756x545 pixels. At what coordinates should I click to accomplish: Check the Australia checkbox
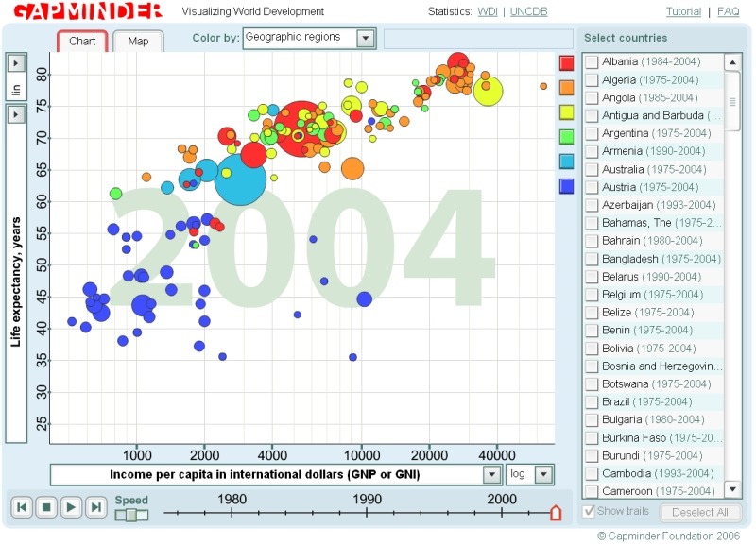[592, 170]
